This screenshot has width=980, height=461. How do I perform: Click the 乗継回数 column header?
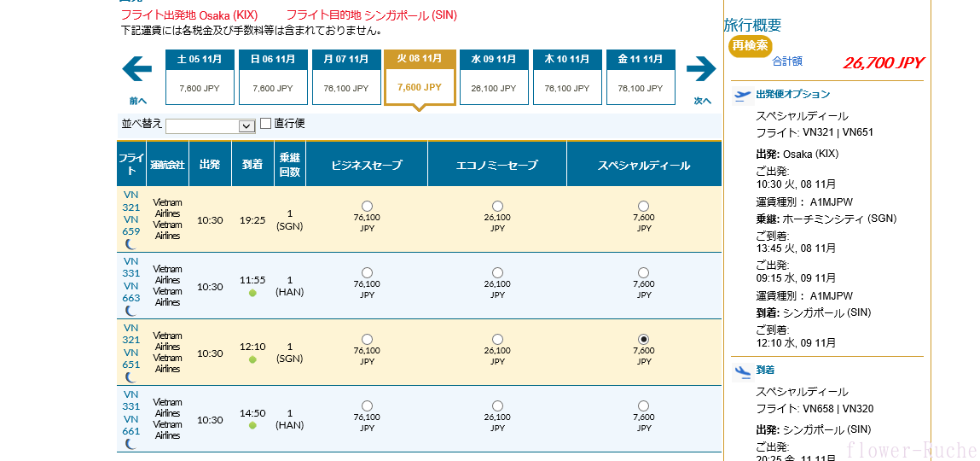pyautogui.click(x=290, y=164)
